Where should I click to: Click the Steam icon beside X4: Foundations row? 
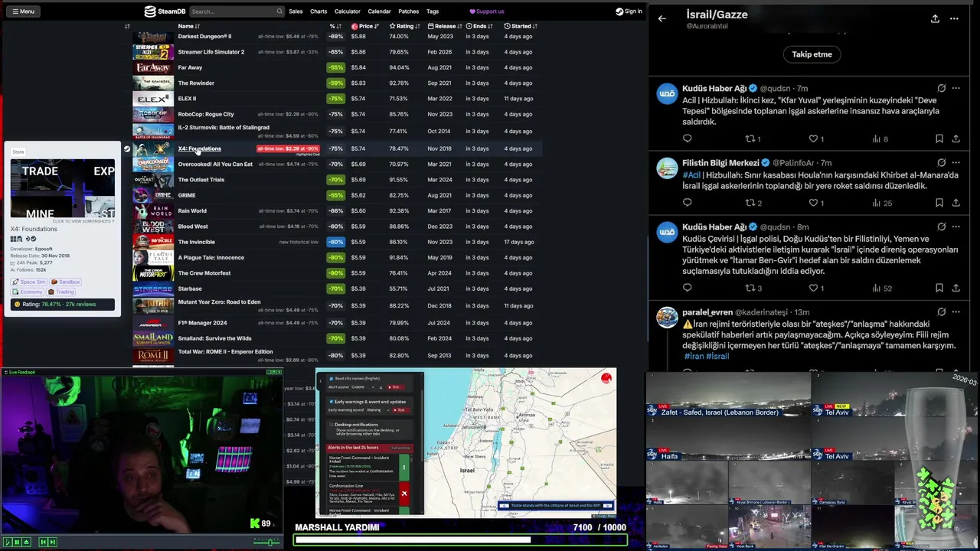pyautogui.click(x=127, y=148)
